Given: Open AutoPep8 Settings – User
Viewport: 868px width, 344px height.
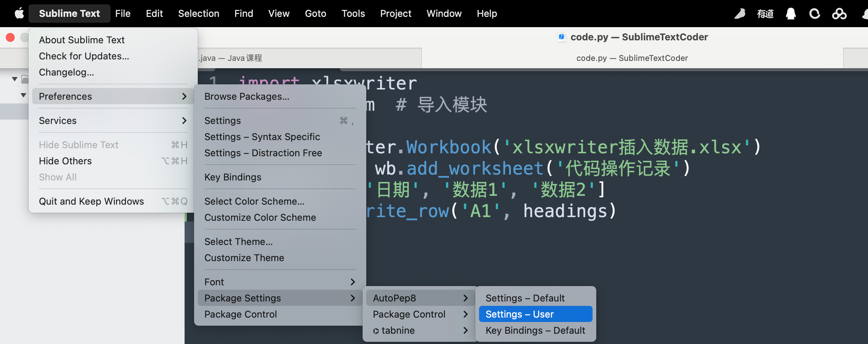Looking at the screenshot, I should (x=535, y=314).
